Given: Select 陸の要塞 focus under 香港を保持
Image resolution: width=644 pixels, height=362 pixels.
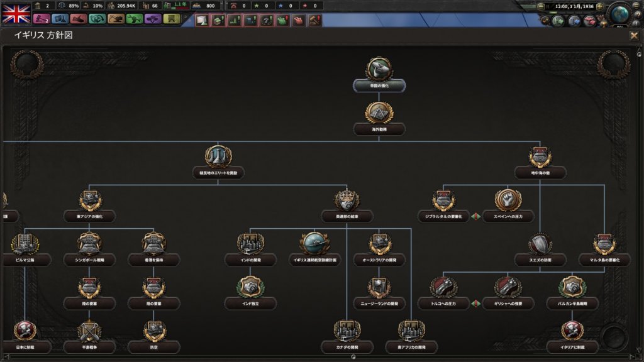Looking at the screenshot, I should (x=154, y=293).
